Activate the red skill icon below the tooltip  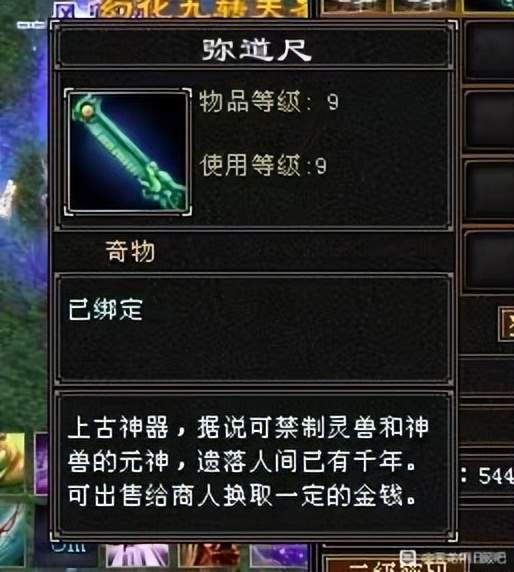(209, 556)
